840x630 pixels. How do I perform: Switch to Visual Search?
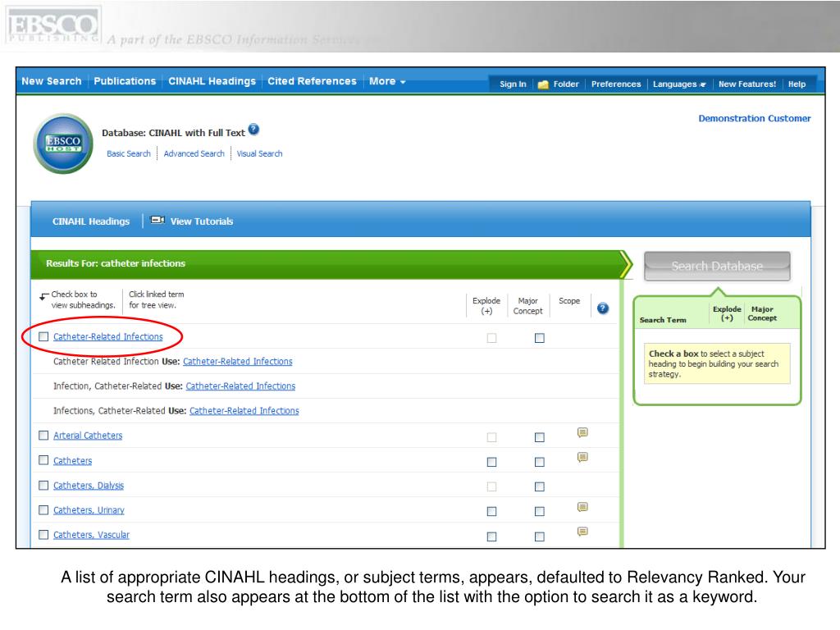point(259,153)
